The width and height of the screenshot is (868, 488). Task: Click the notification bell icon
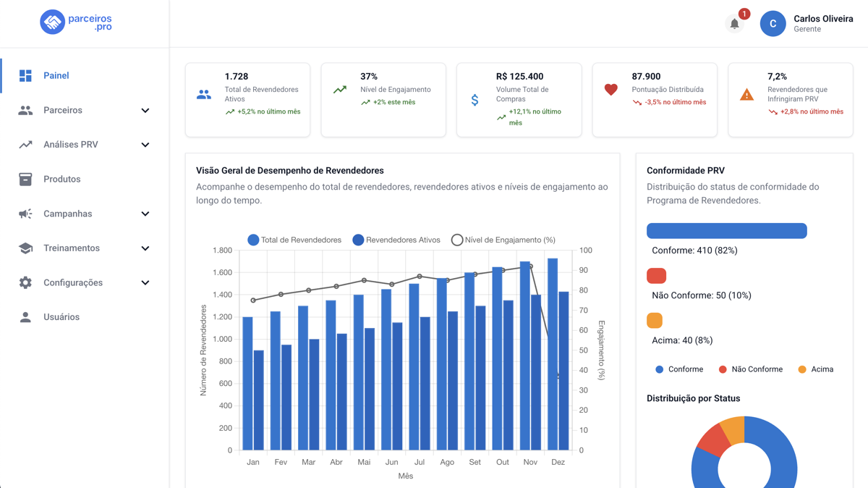[x=734, y=24]
